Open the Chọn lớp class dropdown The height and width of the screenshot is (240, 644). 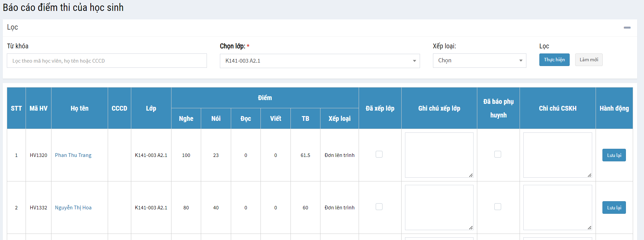tap(319, 61)
